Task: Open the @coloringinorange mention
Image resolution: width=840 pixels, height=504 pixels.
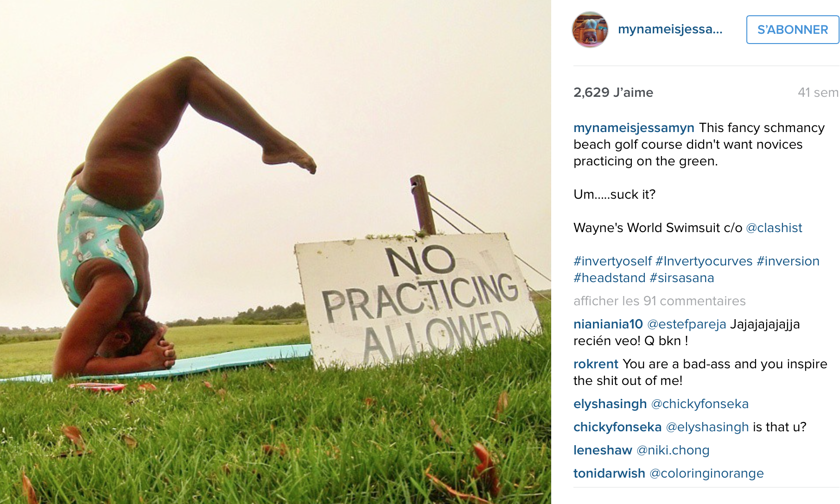Action: pos(706,473)
